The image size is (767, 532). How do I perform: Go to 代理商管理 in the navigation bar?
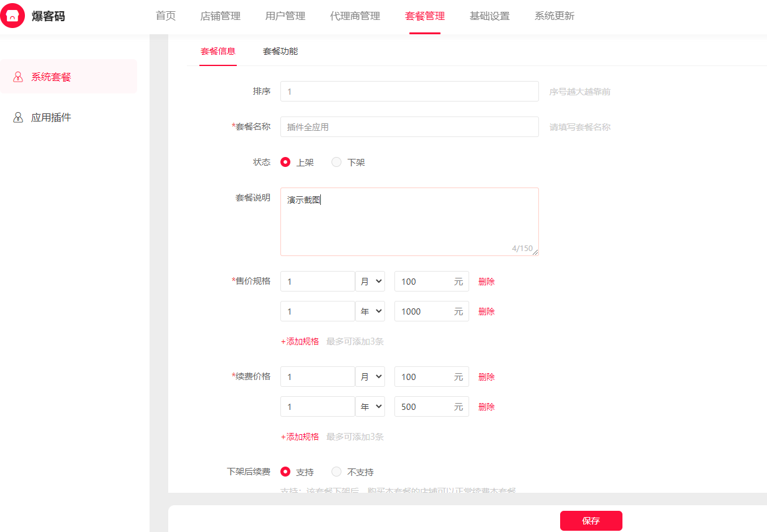tap(355, 16)
